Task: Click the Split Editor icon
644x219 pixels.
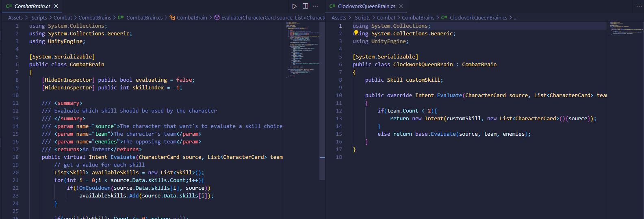Action: tap(305, 6)
